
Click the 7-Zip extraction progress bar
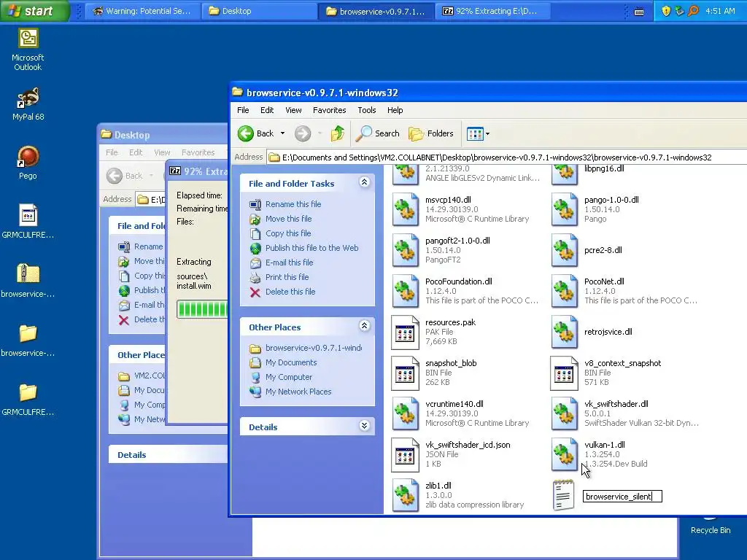pos(202,309)
